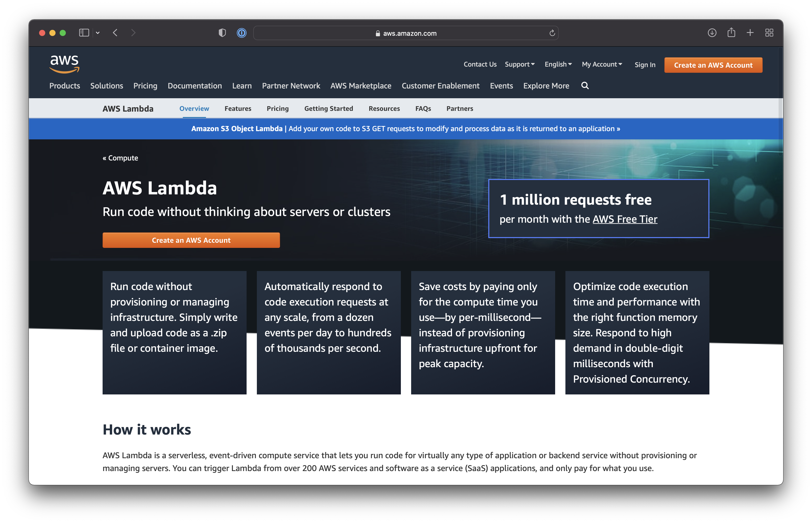Screen dimensions: 812x523
Task: Switch to the Features tab
Action: (x=238, y=109)
